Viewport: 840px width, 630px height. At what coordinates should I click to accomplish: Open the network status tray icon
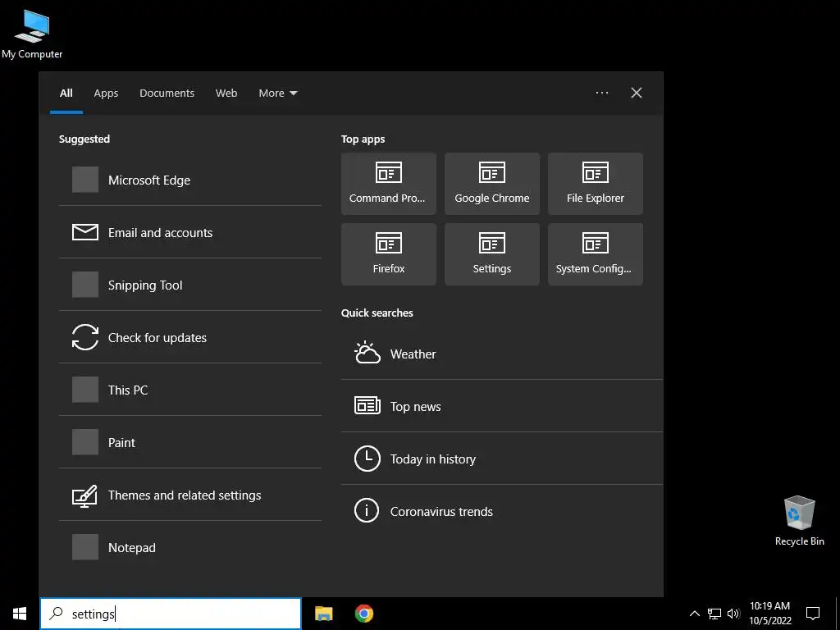coord(714,614)
